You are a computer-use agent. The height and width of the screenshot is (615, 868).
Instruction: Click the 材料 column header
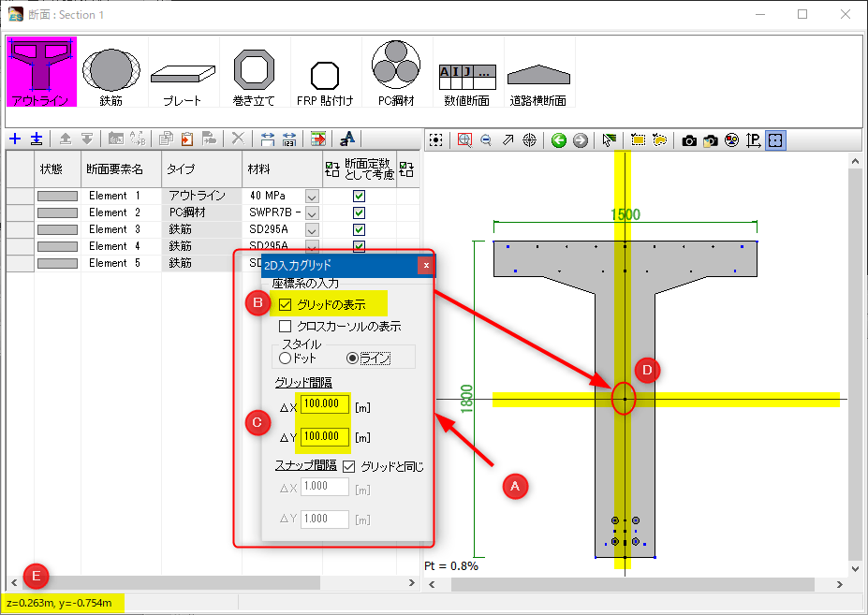[282, 168]
